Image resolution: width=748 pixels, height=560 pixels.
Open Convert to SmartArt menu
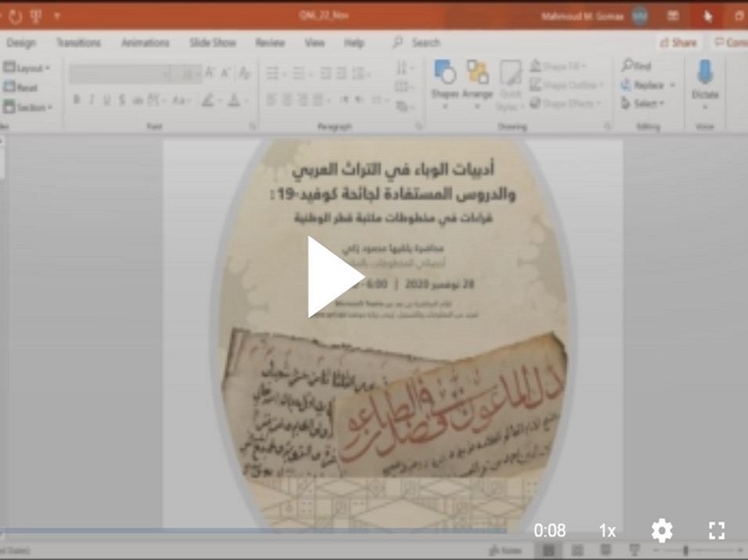[404, 106]
